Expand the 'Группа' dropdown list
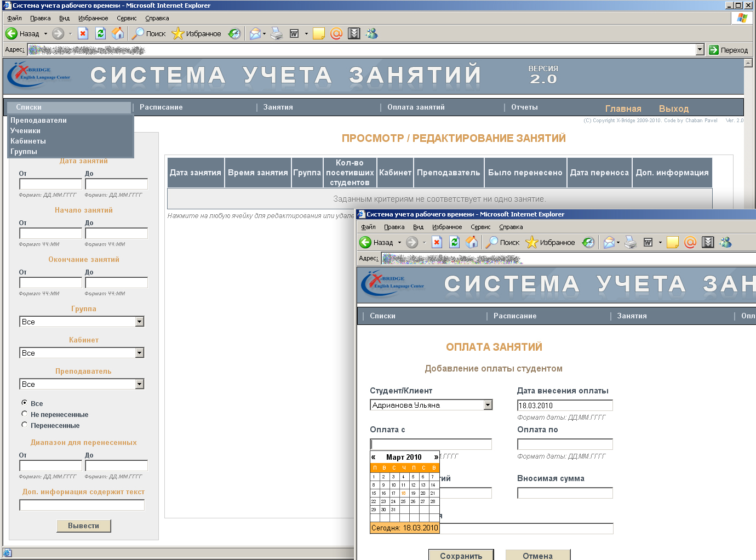This screenshot has height=560, width=756. pos(140,322)
